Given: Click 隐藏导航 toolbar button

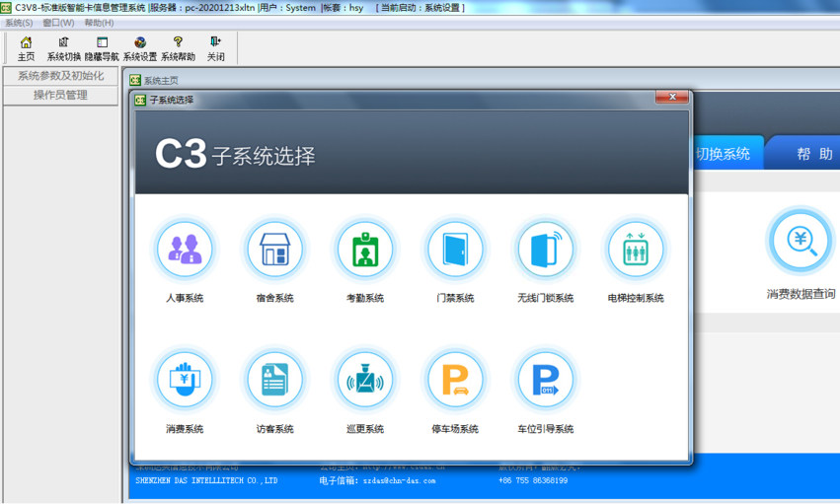Looking at the screenshot, I should point(102,48).
